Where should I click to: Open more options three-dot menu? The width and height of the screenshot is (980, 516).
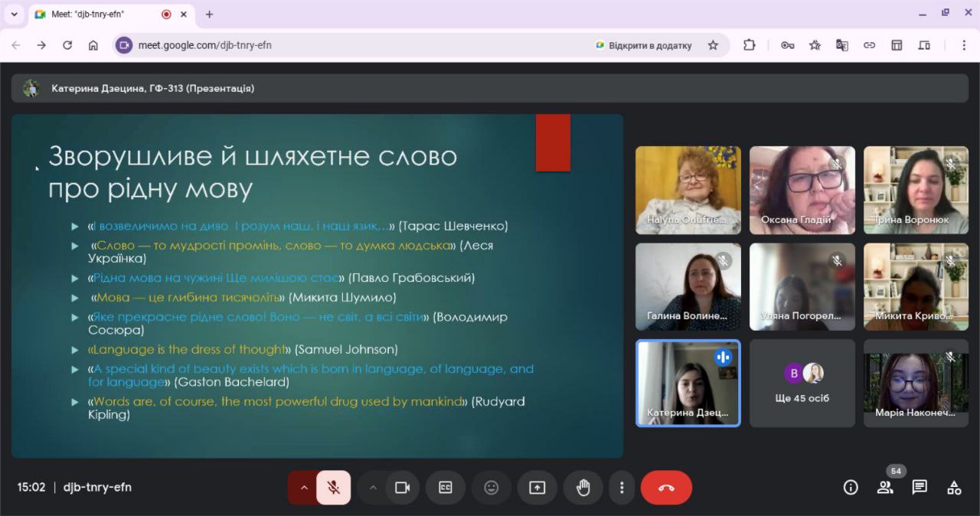coord(622,488)
